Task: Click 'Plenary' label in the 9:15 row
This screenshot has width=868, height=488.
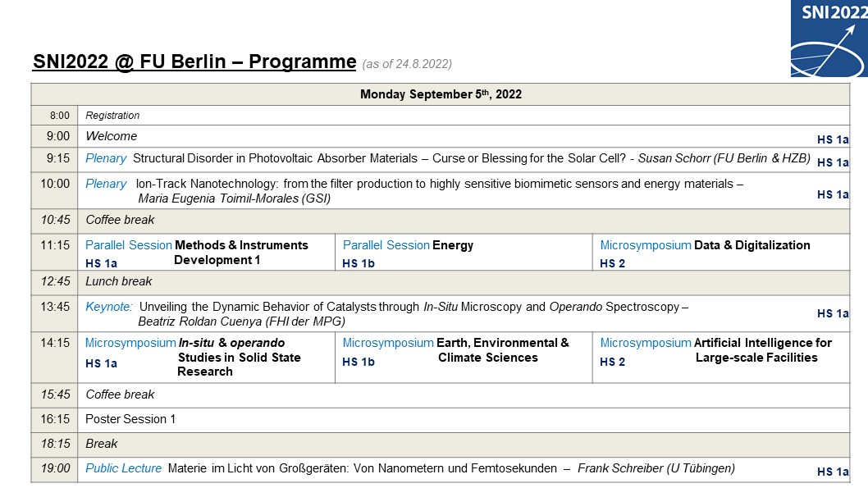Action: 106,159
